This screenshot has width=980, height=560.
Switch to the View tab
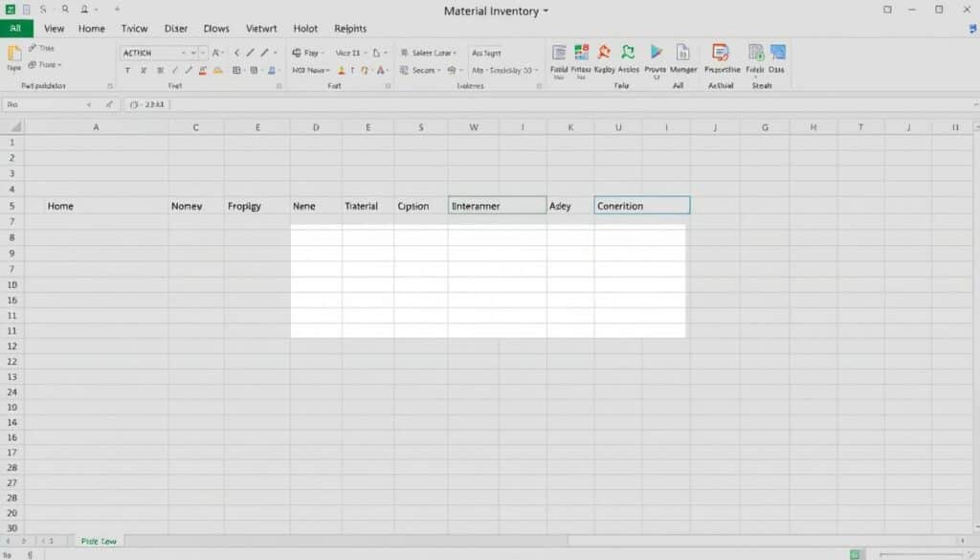54,29
